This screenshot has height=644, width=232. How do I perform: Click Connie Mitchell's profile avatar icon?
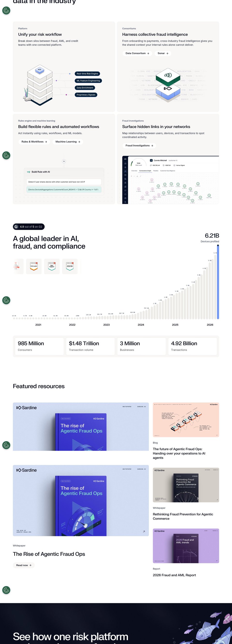(151, 160)
